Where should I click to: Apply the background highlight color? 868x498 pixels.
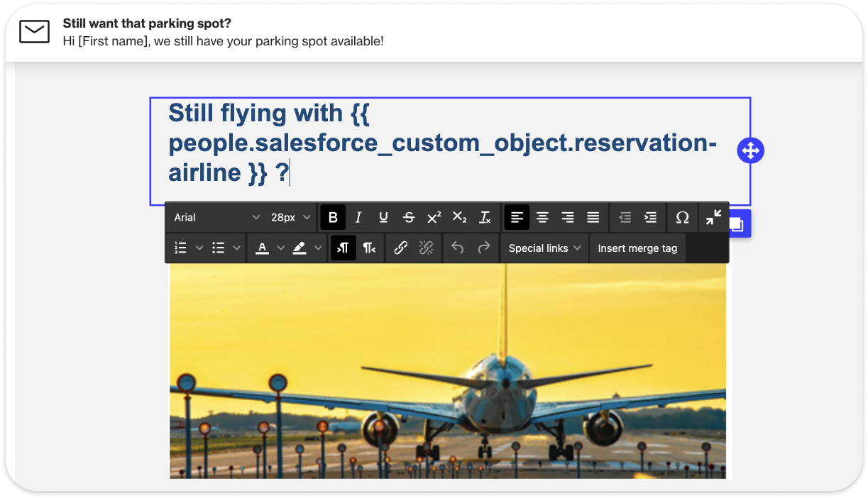(x=300, y=248)
